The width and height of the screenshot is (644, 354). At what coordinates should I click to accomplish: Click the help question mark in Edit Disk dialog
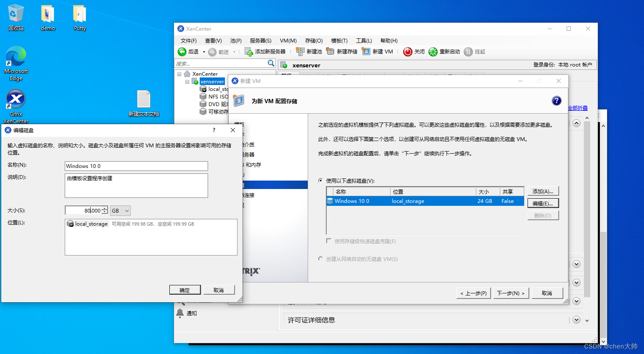(214, 130)
